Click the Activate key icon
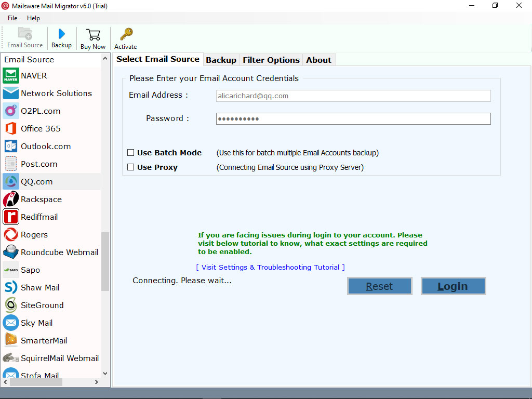 (x=126, y=34)
